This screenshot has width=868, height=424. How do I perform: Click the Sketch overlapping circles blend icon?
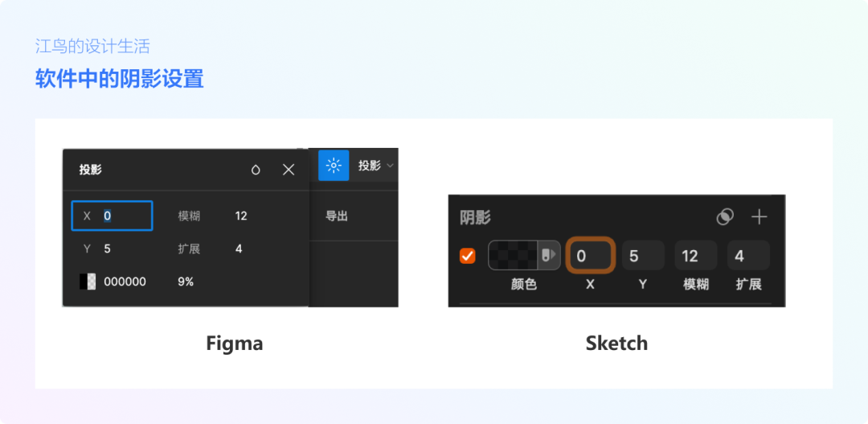click(x=725, y=216)
